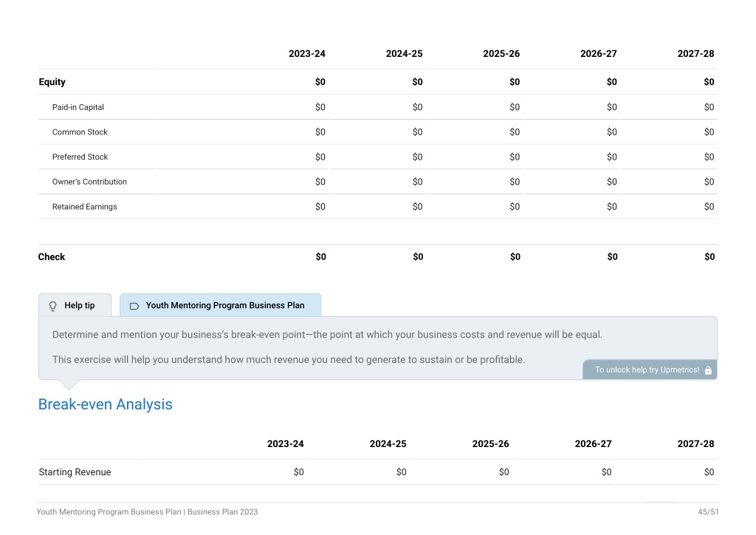Select the Retained Earnings row
The image size is (756, 535).
click(x=377, y=206)
